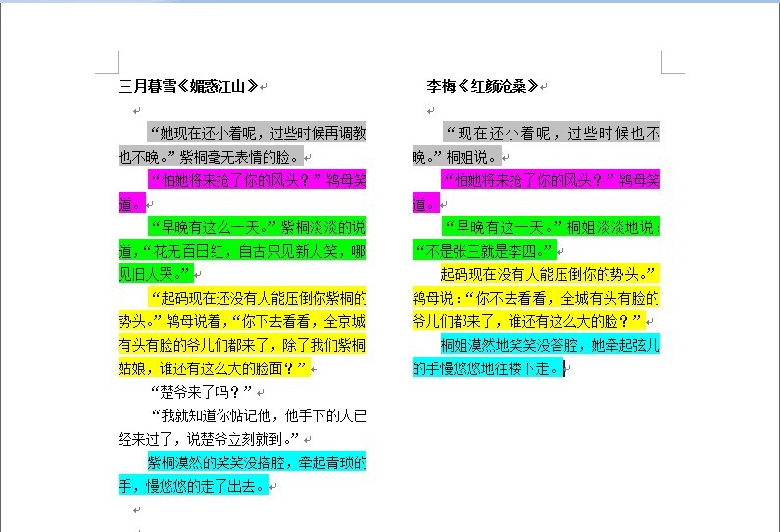Click the green line 见旧人哭。”

(156, 274)
